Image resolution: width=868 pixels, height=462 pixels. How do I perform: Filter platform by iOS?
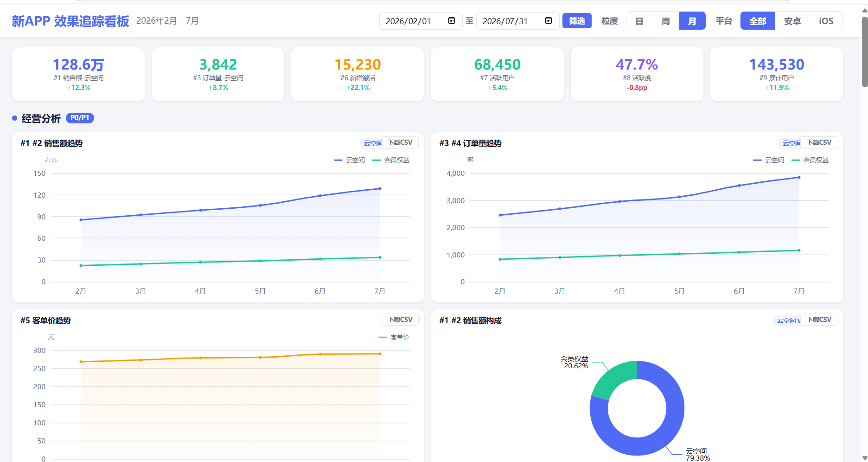[x=826, y=21]
